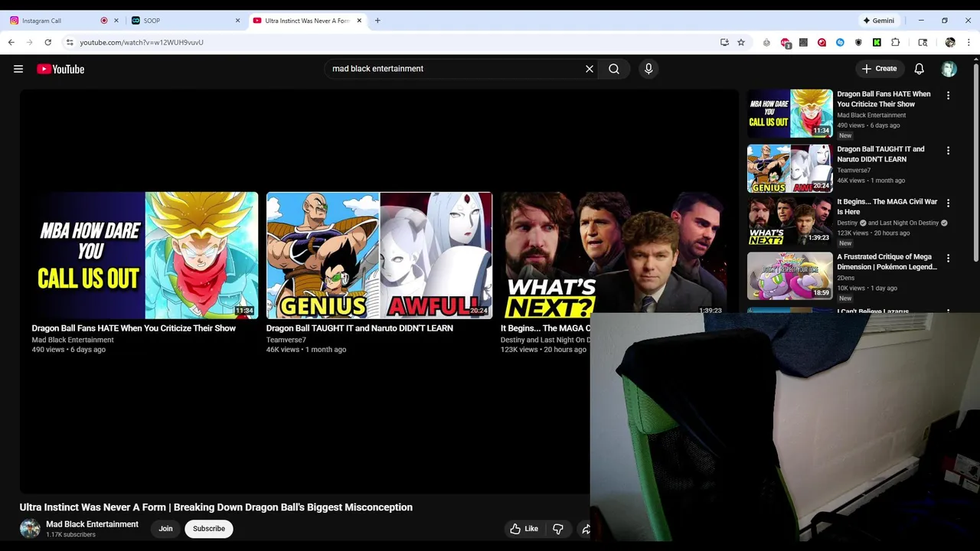
Task: Open the red circle extension icon
Action: point(822,42)
